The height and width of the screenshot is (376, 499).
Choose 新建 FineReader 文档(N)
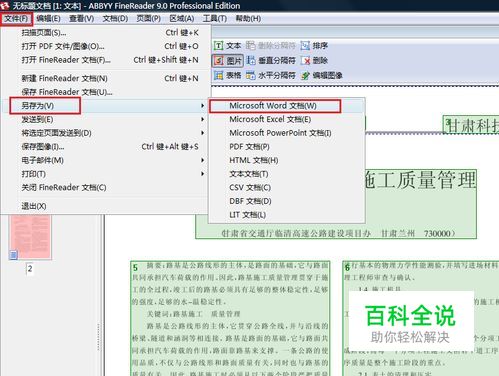(106, 78)
